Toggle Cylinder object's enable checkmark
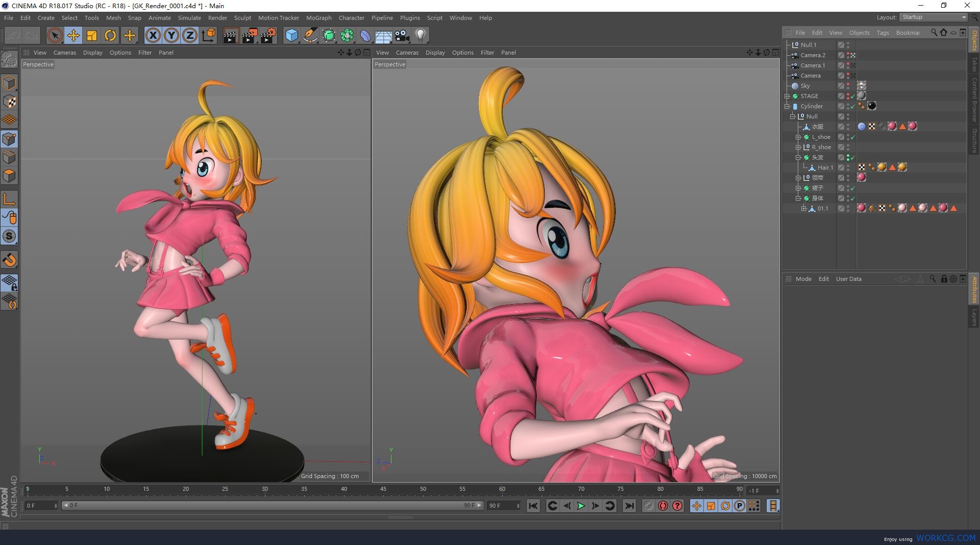 tap(852, 106)
